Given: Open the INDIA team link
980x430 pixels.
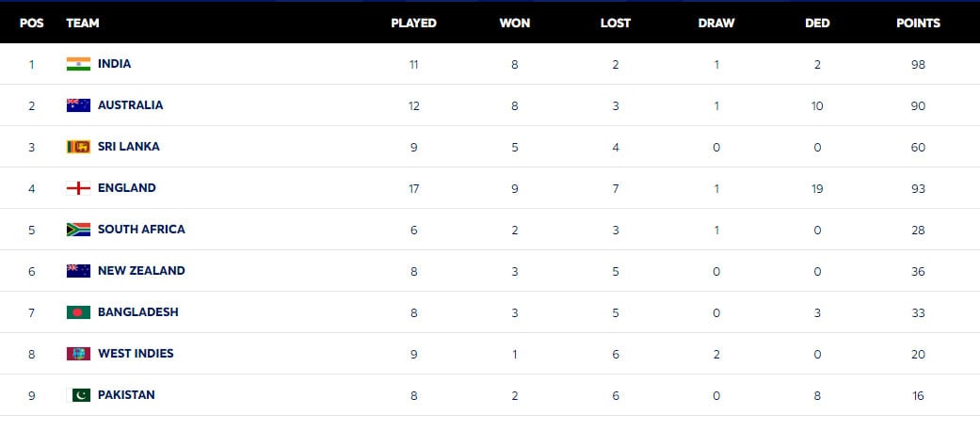Looking at the screenshot, I should click(114, 64).
